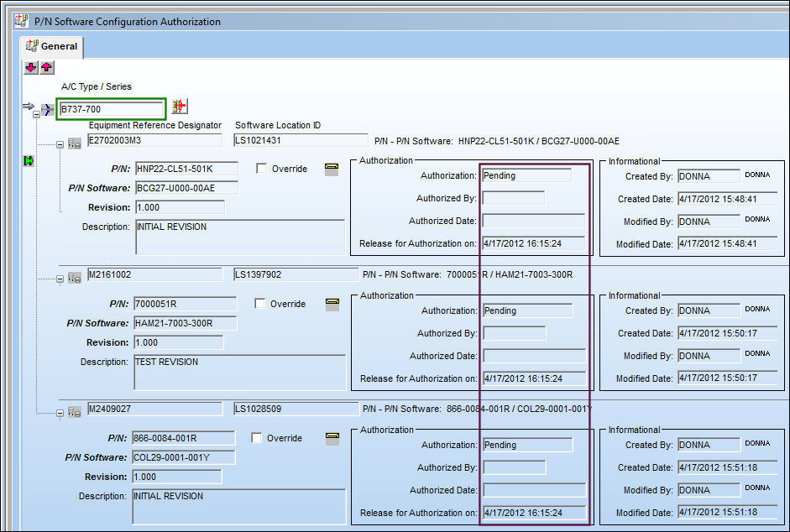790x532 pixels.
Task: Collapse the B737-700 tree node
Action: coord(36,115)
